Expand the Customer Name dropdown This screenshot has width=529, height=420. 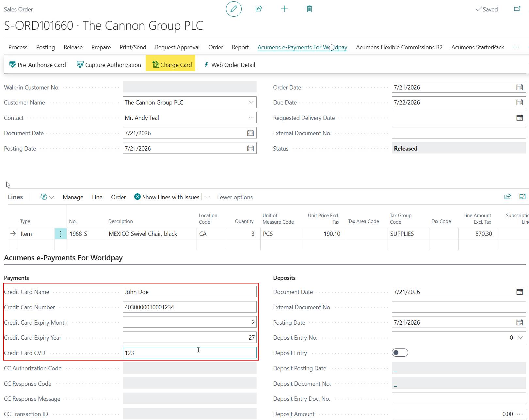(251, 103)
